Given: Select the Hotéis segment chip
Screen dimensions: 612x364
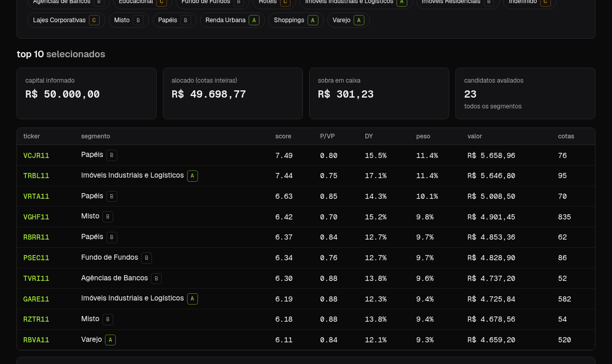Looking at the screenshot, I should pyautogui.click(x=274, y=3).
